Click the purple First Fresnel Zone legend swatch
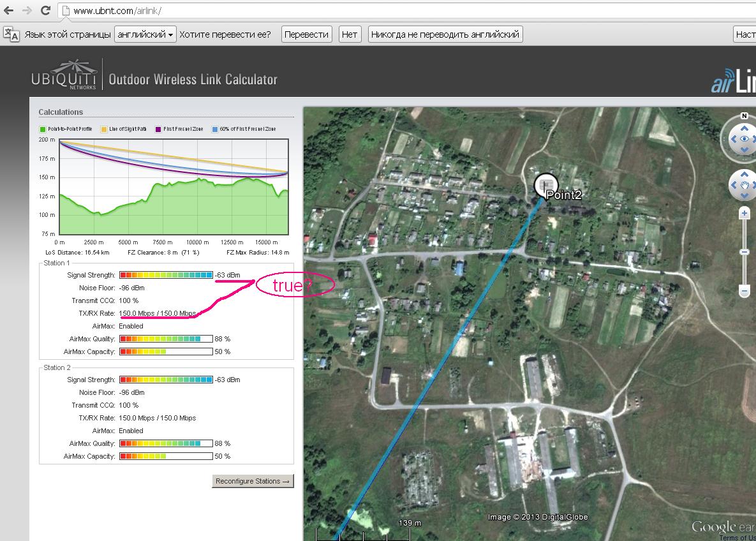This screenshot has width=756, height=541. tap(158, 130)
